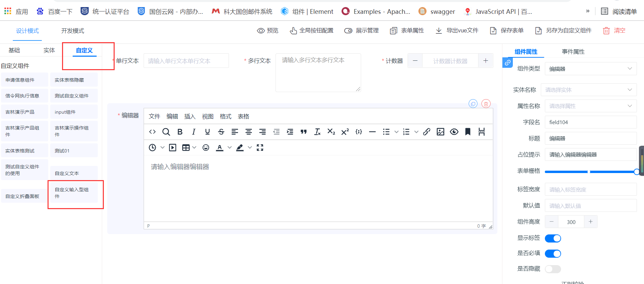The width and height of the screenshot is (644, 284).
Task: Open the 组件类型 dropdown
Action: pyautogui.click(x=591, y=69)
